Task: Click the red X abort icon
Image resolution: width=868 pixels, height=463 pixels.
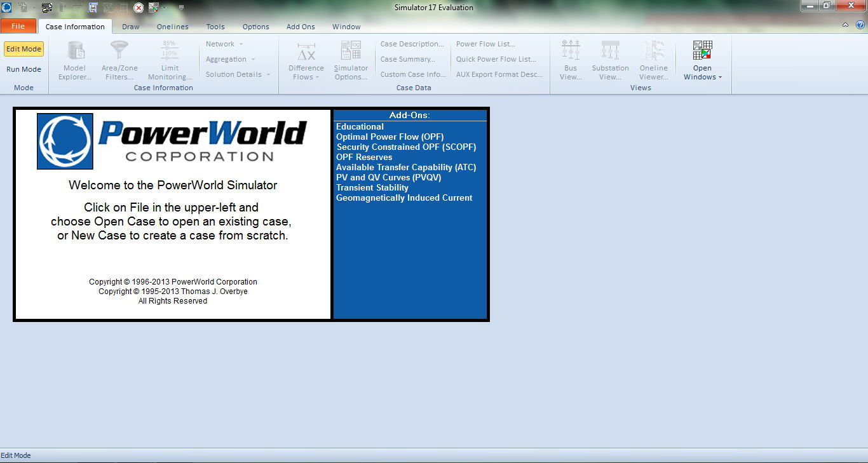Action: pyautogui.click(x=139, y=8)
